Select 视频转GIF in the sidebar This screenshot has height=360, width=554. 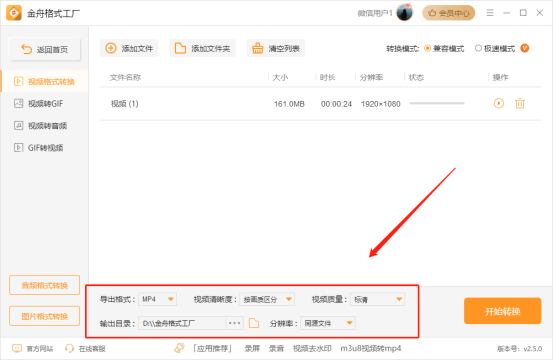tap(45, 104)
